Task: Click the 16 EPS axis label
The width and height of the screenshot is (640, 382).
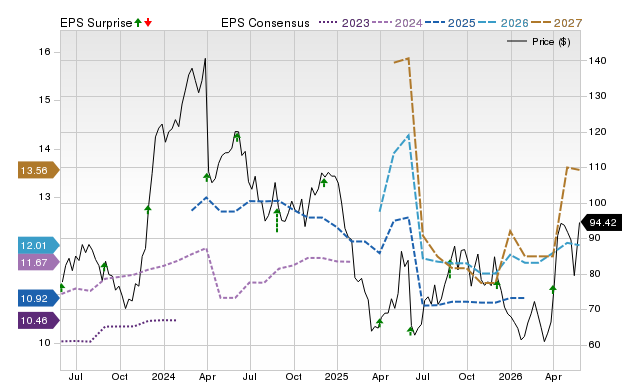Action: [x=44, y=52]
